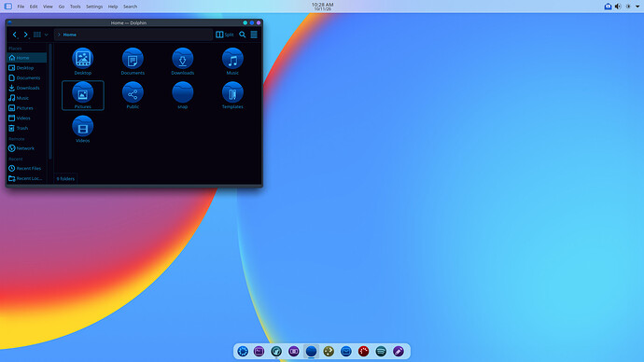Viewport: 644px width, 362px height.
Task: Open the brightness tray icon
Action: (628, 7)
